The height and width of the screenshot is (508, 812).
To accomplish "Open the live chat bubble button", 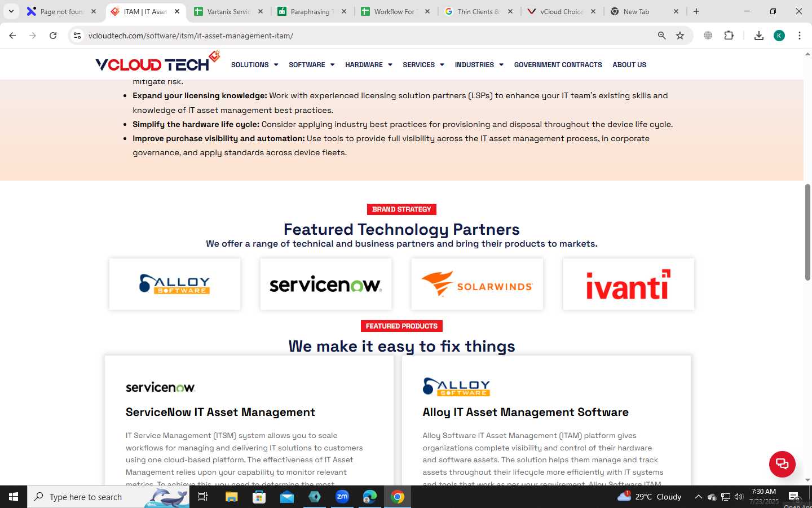I will pyautogui.click(x=782, y=464).
